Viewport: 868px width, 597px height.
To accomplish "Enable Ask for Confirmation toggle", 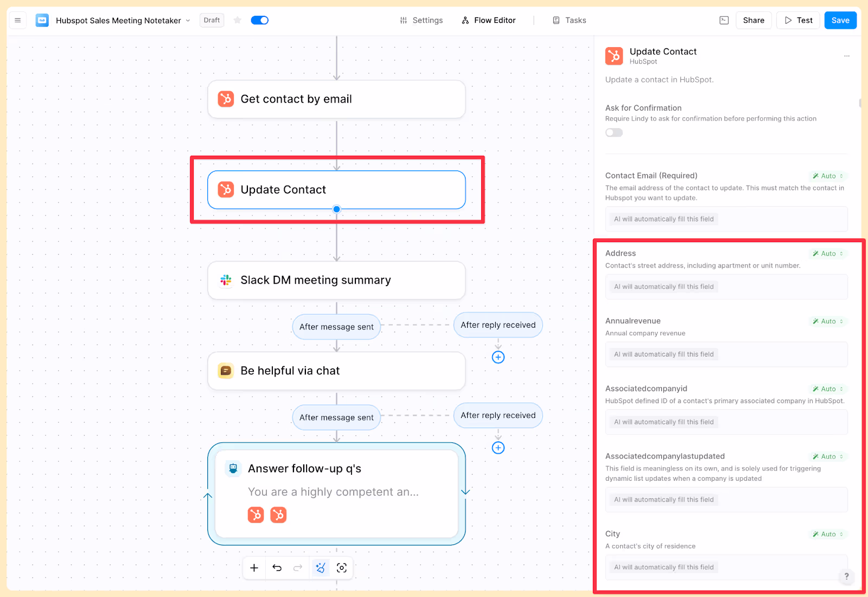I will pos(614,132).
